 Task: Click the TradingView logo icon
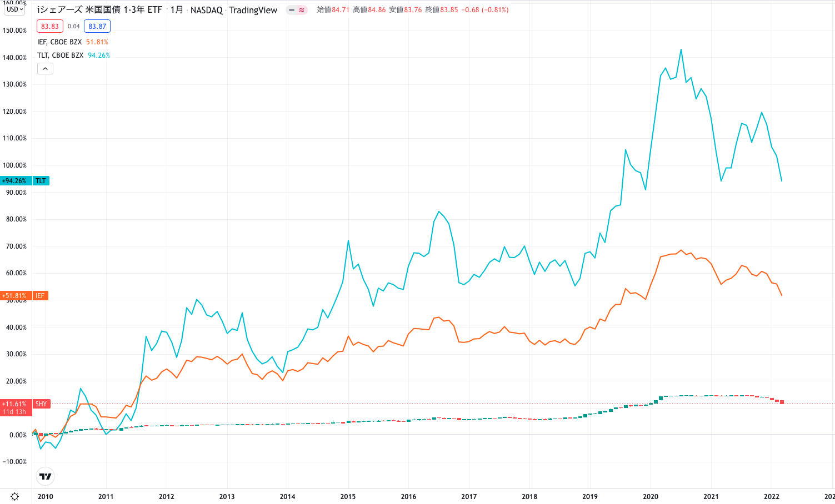[46, 476]
